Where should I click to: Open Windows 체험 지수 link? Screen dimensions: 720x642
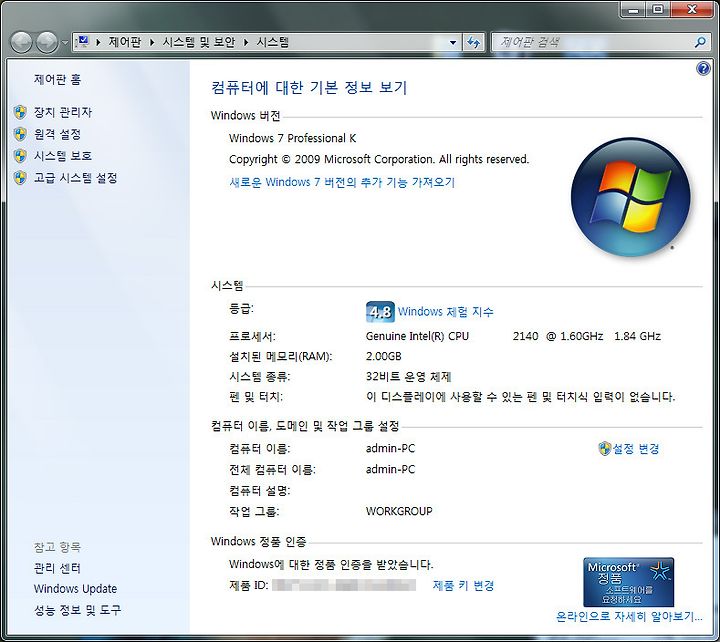[x=445, y=312]
